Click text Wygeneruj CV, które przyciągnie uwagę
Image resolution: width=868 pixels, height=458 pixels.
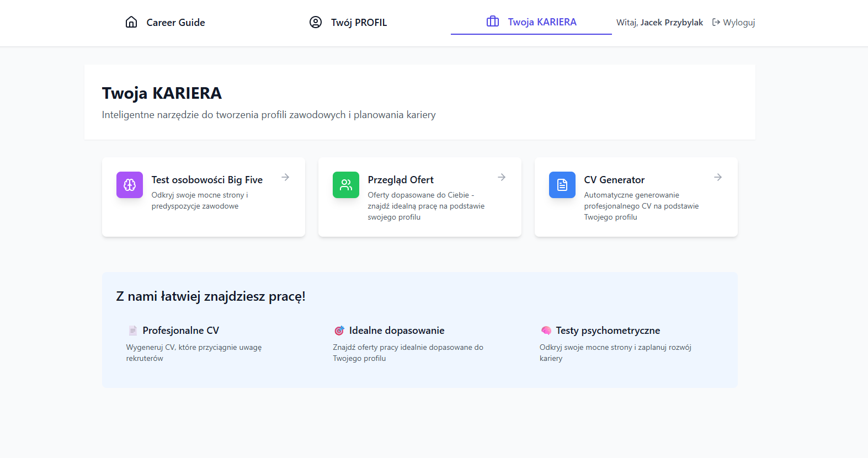[x=194, y=353]
